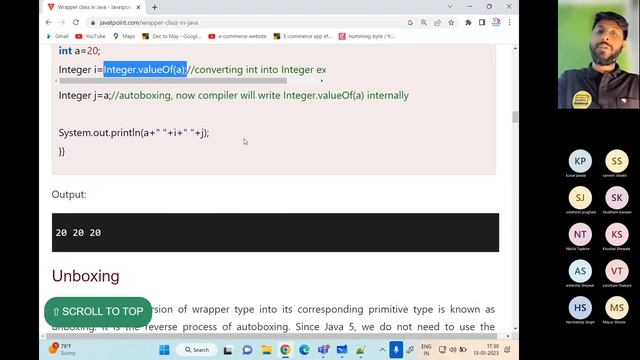This screenshot has height=360, width=640.
Task: Click the Google icon in the address bar
Action: tap(410, 23)
